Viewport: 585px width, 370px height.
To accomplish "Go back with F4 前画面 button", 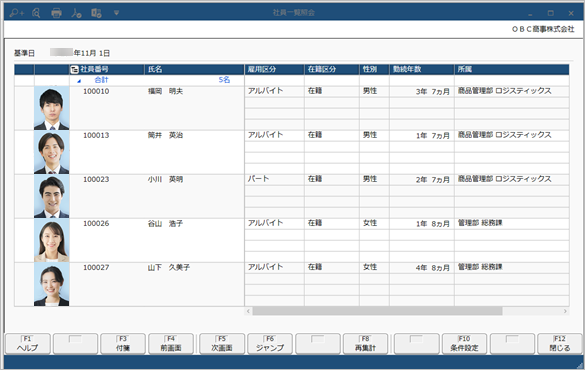I will (171, 344).
